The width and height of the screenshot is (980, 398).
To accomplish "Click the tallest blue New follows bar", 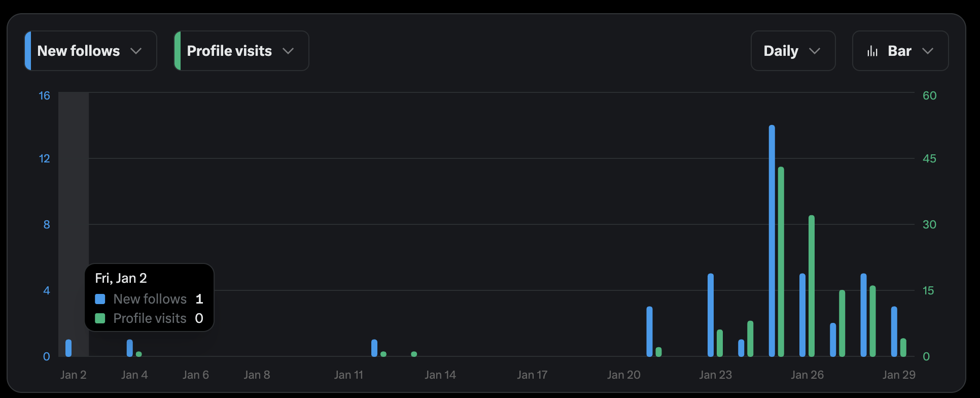I will coord(772,241).
